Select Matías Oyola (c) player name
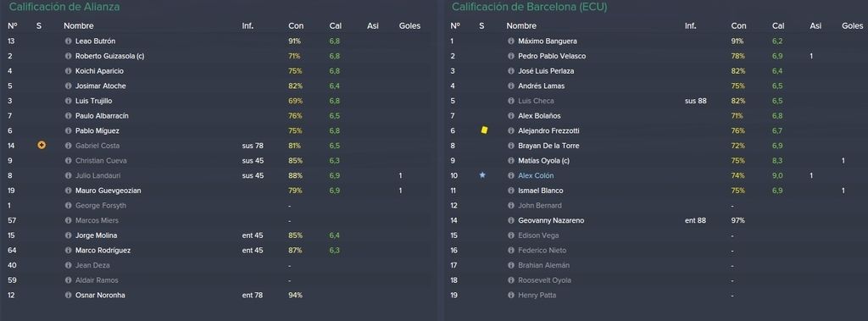 (x=542, y=161)
